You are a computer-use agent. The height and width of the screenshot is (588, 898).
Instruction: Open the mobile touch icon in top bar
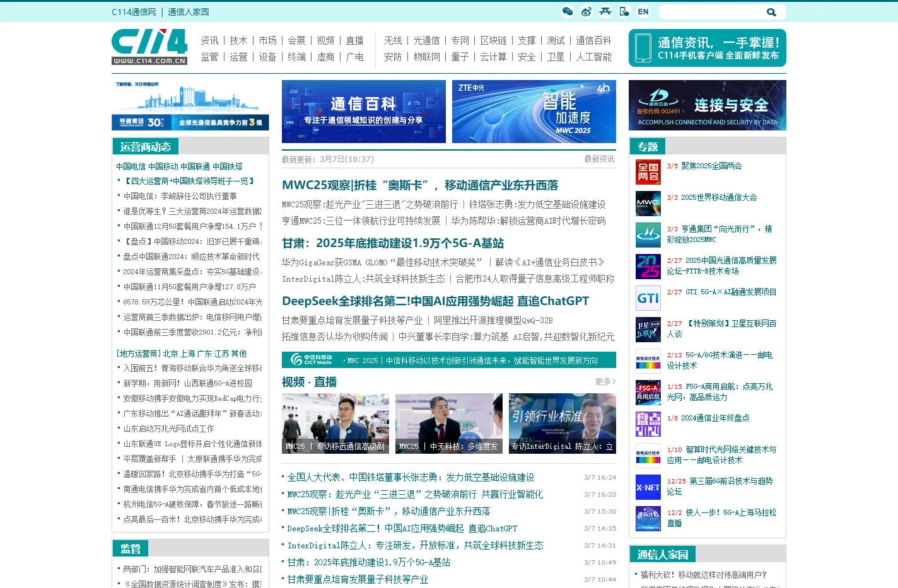(x=624, y=11)
